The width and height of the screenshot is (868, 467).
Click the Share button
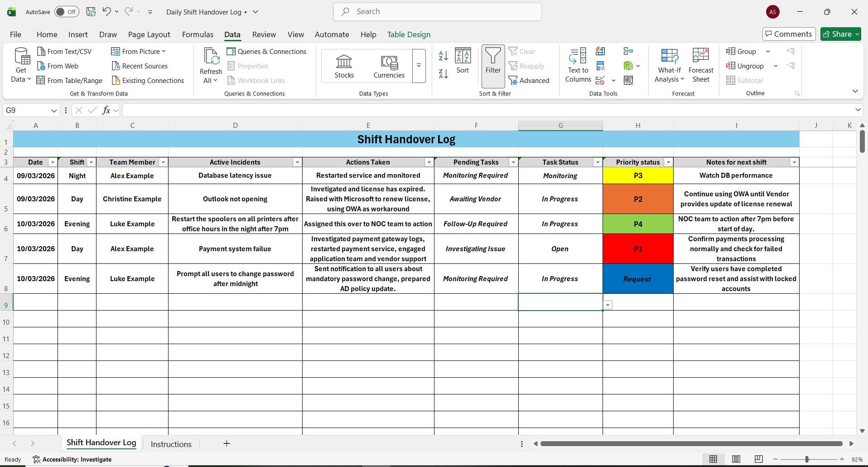(840, 34)
